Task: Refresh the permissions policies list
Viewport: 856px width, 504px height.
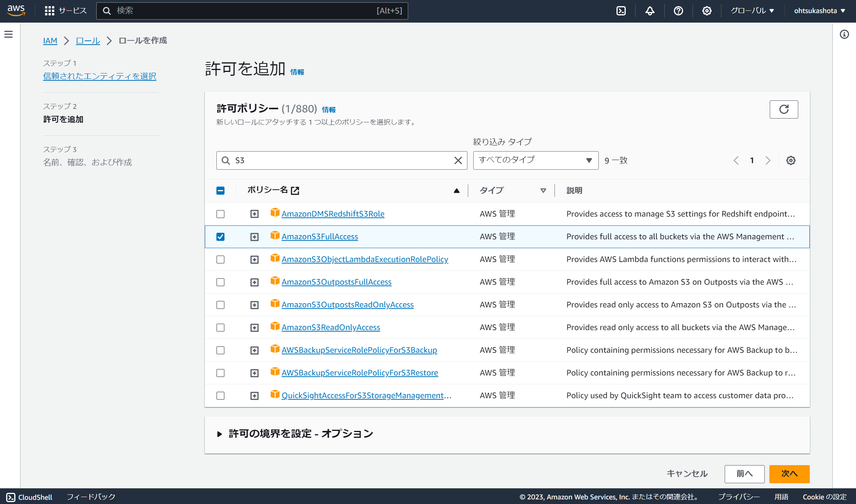Action: coord(784,109)
